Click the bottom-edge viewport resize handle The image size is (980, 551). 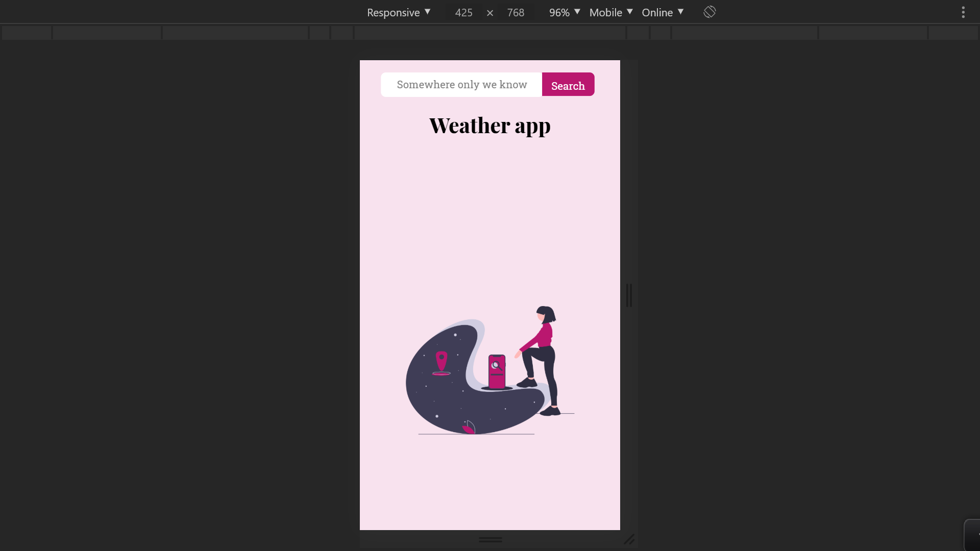tap(490, 539)
